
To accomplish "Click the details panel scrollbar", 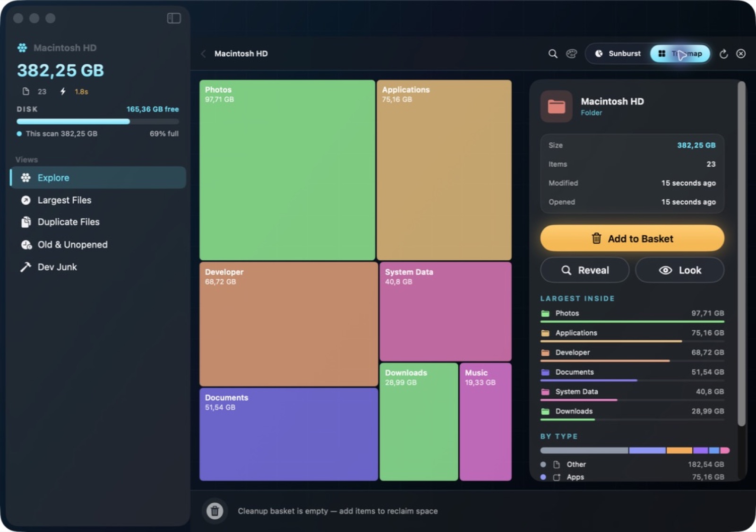I will click(x=741, y=254).
